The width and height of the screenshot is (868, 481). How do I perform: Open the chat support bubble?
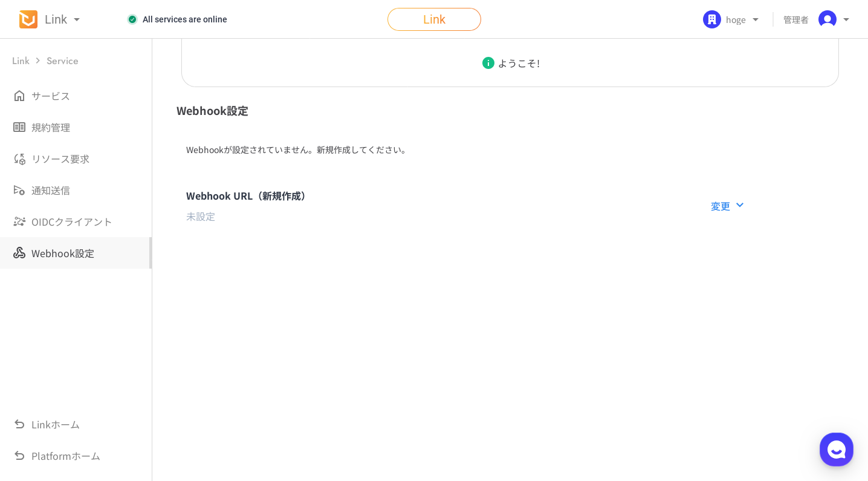coord(836,449)
